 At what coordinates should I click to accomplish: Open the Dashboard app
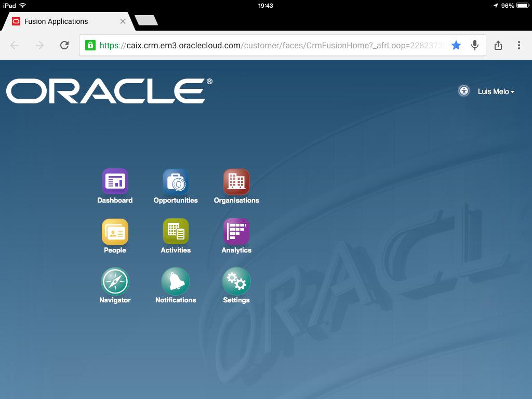pos(115,181)
